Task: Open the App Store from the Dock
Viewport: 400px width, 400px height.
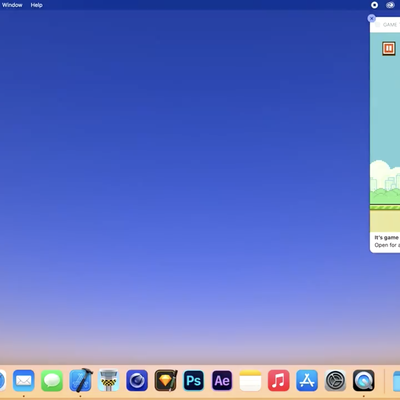Action: [307, 380]
